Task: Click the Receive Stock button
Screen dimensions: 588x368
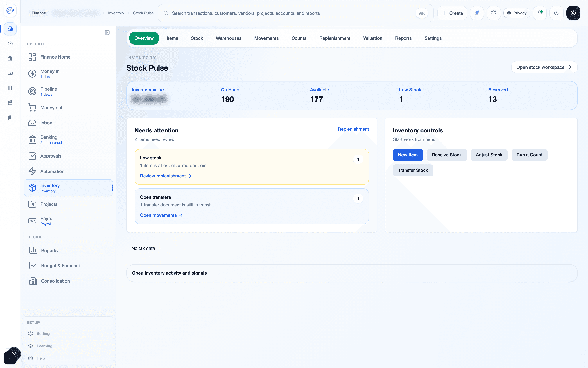Action: [x=447, y=155]
